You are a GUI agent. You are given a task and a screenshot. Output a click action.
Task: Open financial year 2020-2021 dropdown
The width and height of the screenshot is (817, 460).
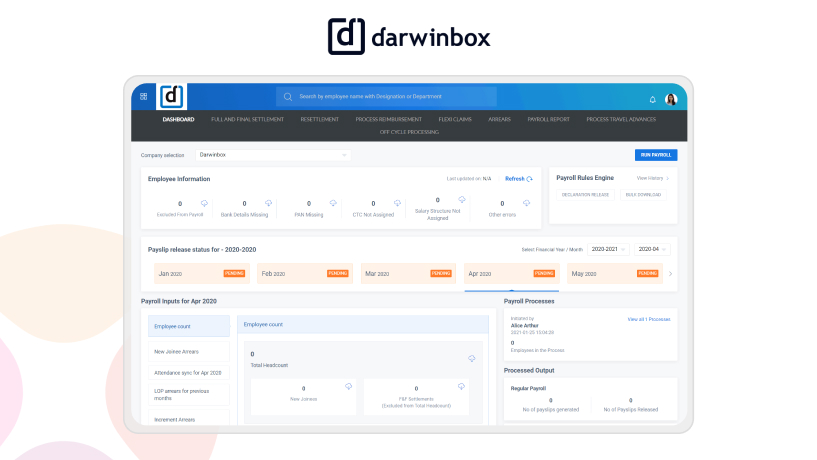pos(608,250)
